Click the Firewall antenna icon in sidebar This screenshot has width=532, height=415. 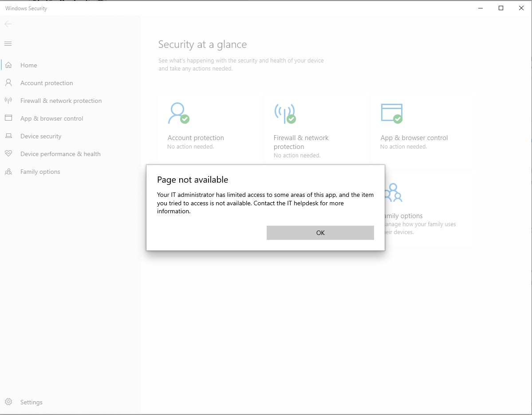pos(8,100)
